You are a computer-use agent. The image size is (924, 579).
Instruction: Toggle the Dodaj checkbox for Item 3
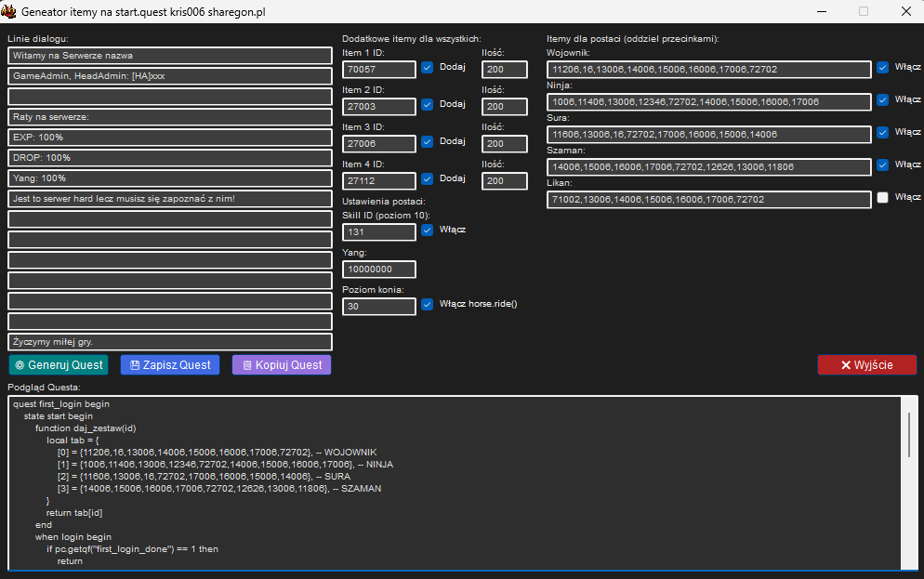[x=428, y=142]
